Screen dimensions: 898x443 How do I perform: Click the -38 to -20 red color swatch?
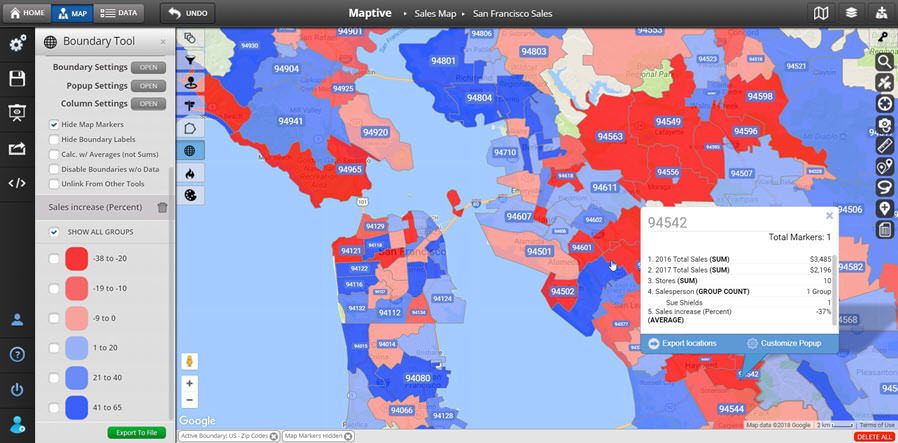coord(78,260)
